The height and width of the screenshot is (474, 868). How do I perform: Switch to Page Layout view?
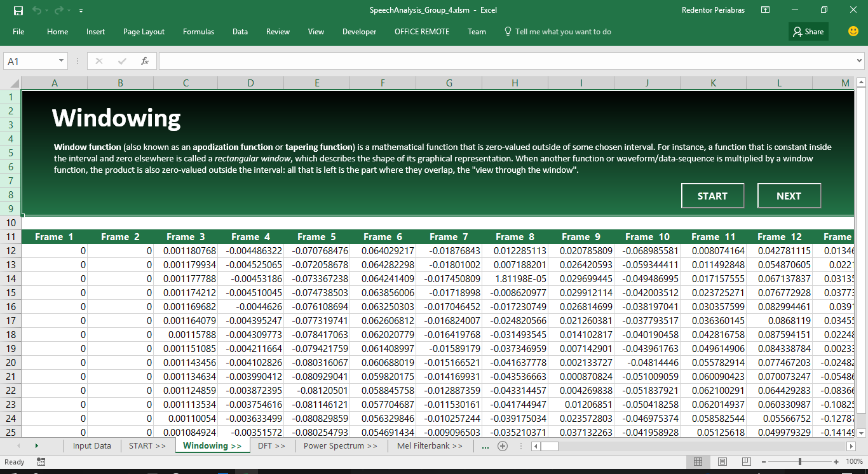coord(722,462)
